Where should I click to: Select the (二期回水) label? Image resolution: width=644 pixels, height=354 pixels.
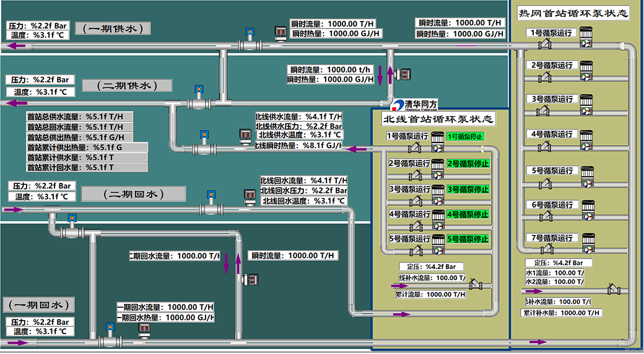134,194
